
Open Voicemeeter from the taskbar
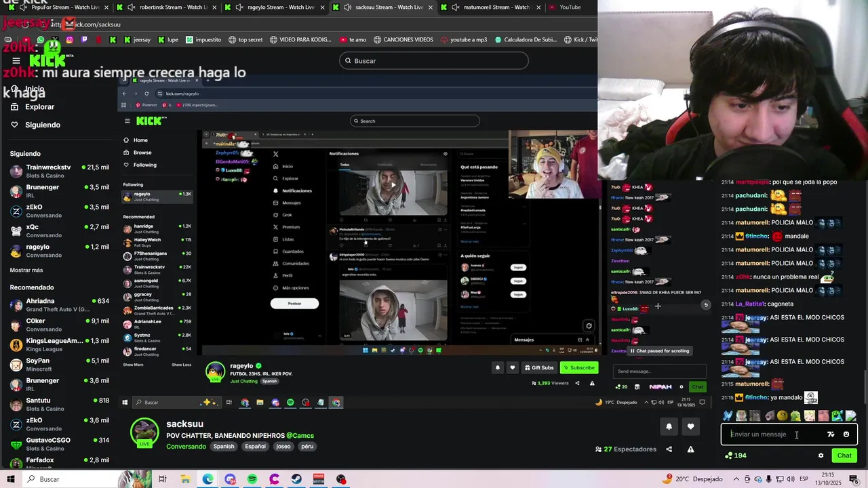[319, 479]
